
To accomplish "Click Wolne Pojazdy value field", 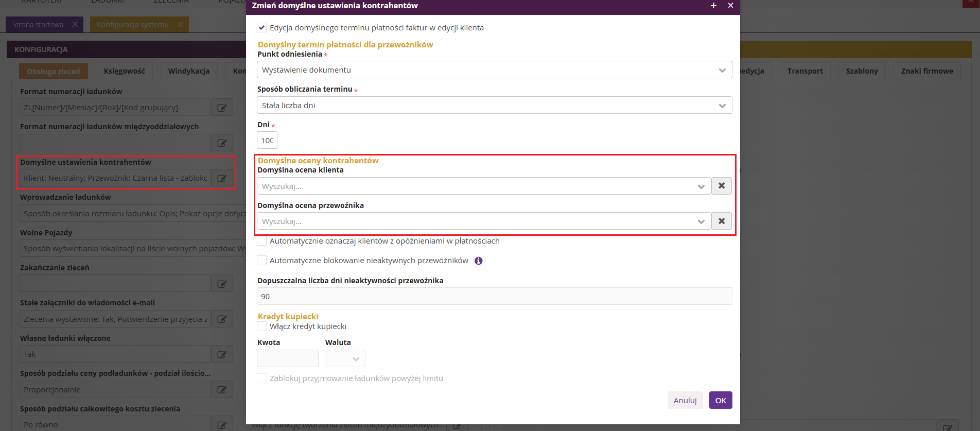I will pos(133,248).
